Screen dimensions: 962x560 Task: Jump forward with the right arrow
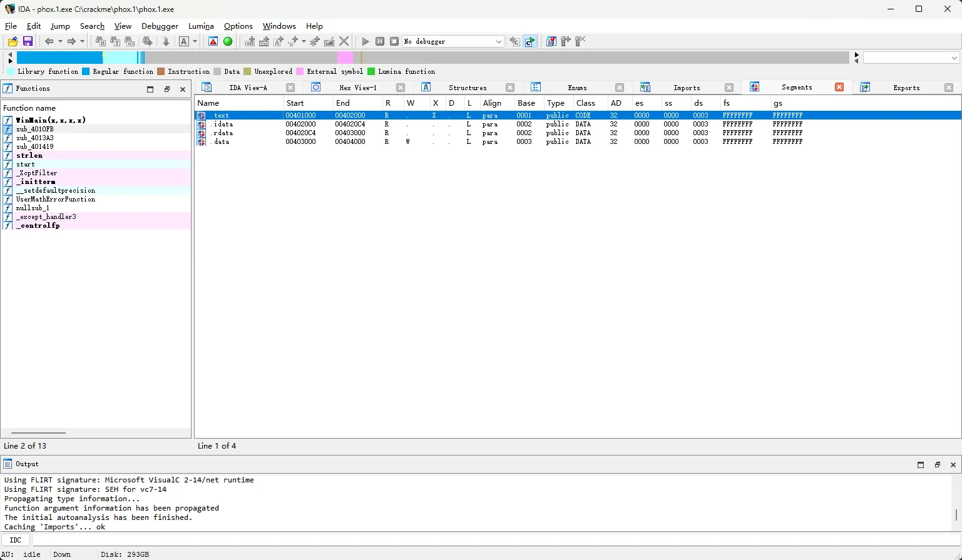click(71, 41)
